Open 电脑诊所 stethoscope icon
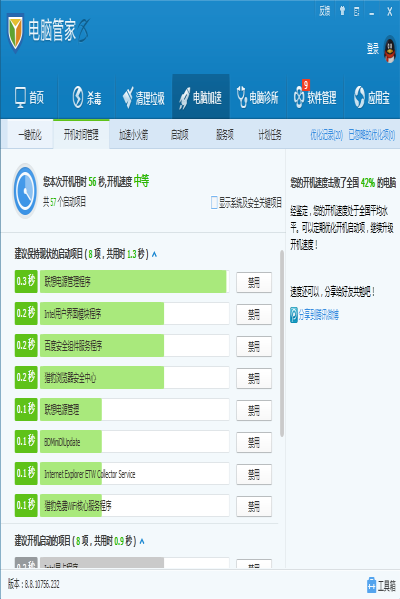Viewport: 400px width, 599px height. pyautogui.click(x=241, y=97)
